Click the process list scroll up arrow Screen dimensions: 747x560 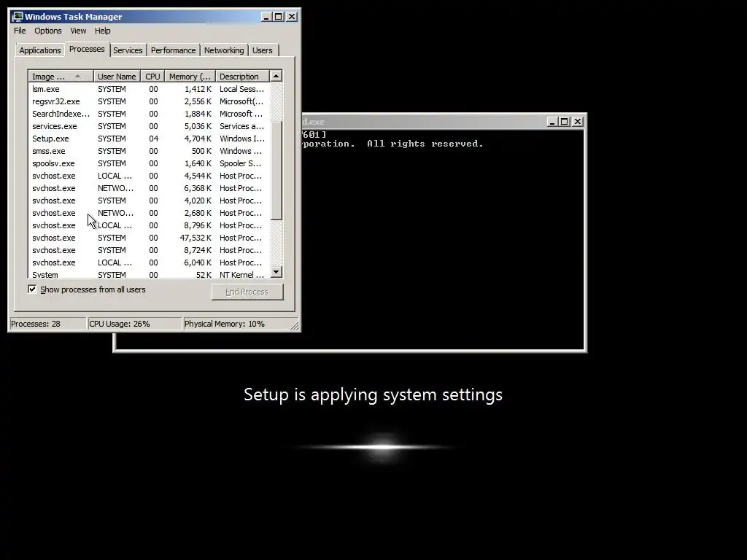point(276,76)
